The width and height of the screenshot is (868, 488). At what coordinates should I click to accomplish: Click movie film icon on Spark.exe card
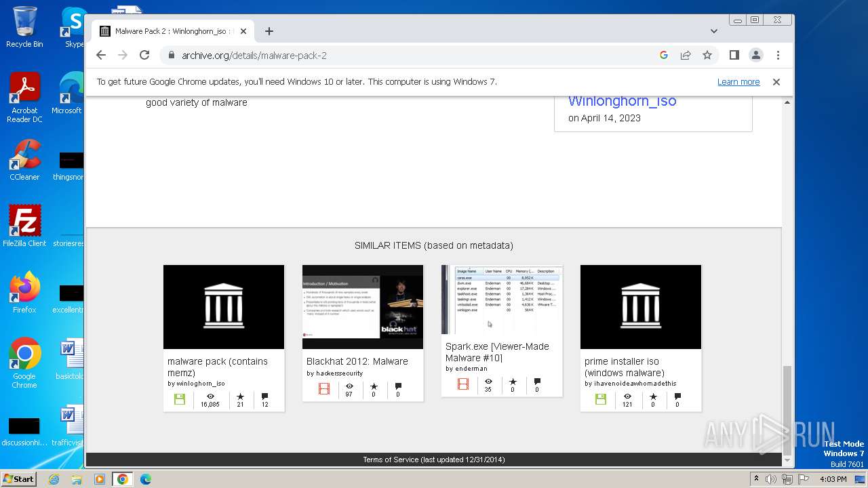pos(463,384)
